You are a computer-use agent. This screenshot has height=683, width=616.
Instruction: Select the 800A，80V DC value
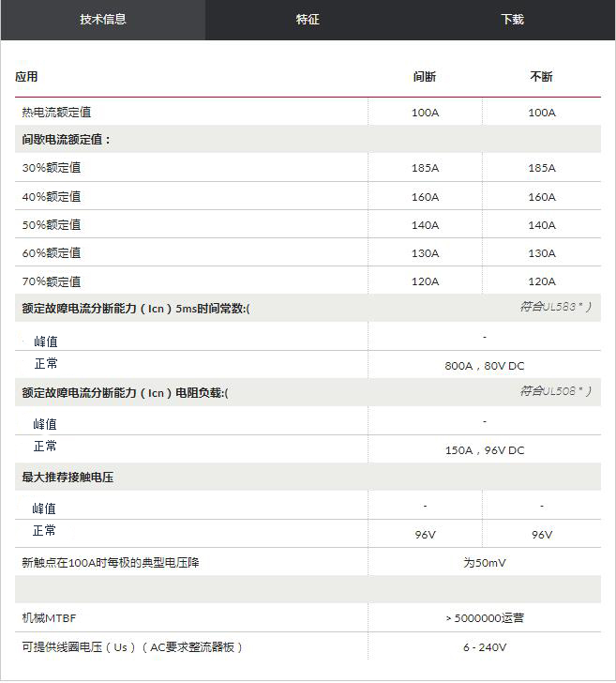pos(484,366)
